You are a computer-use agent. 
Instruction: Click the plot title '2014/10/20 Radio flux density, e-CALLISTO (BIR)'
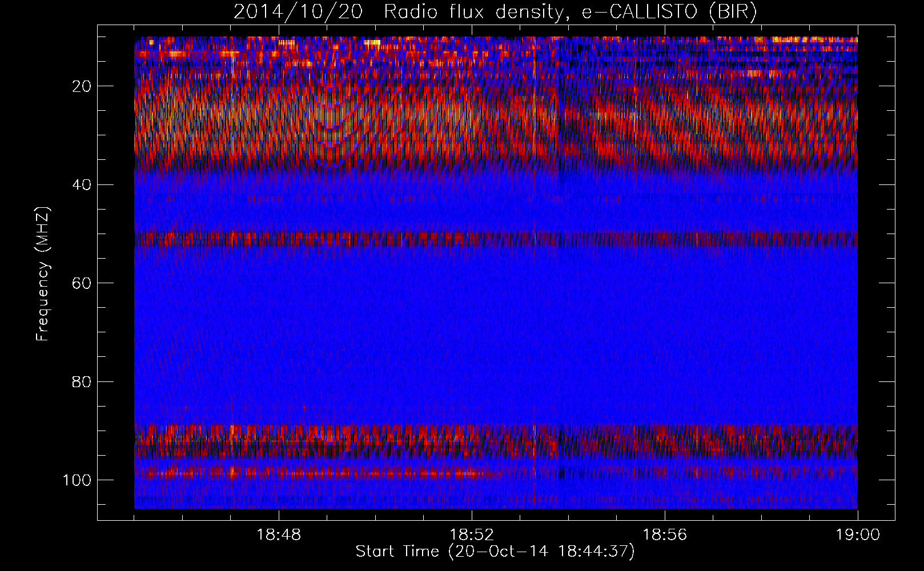pyautogui.click(x=495, y=11)
